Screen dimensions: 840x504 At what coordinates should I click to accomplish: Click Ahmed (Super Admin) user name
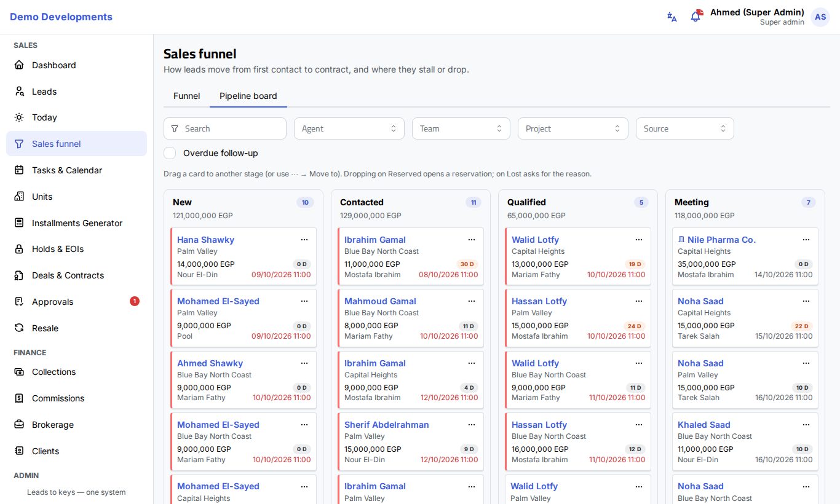pos(757,12)
